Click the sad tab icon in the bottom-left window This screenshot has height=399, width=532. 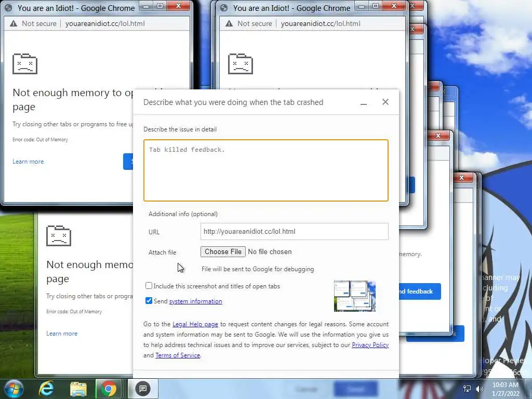[x=59, y=235]
